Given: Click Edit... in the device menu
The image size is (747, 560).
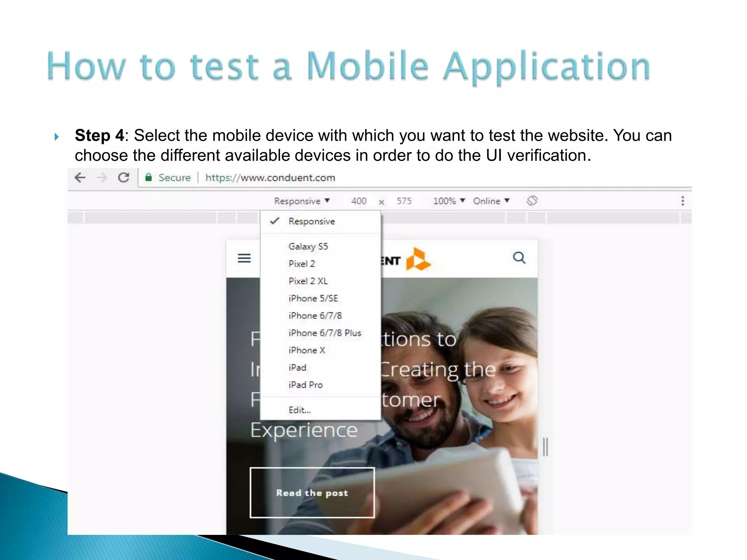Looking at the screenshot, I should pyautogui.click(x=299, y=410).
